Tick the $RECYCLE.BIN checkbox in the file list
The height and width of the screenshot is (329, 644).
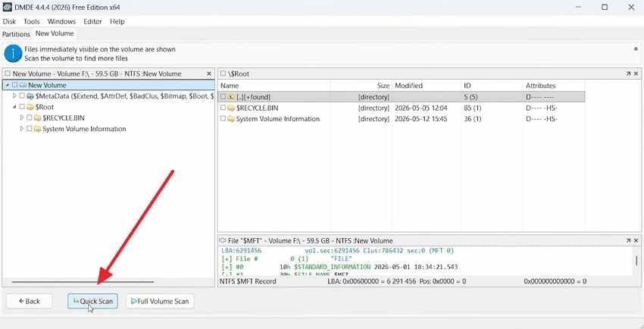224,108
